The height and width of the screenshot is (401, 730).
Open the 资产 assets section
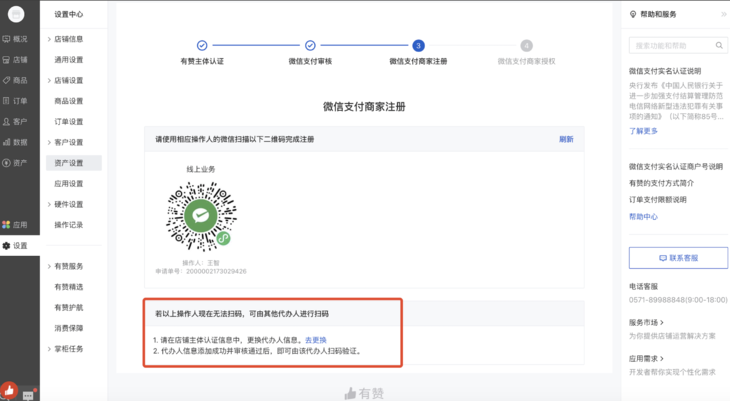point(15,163)
